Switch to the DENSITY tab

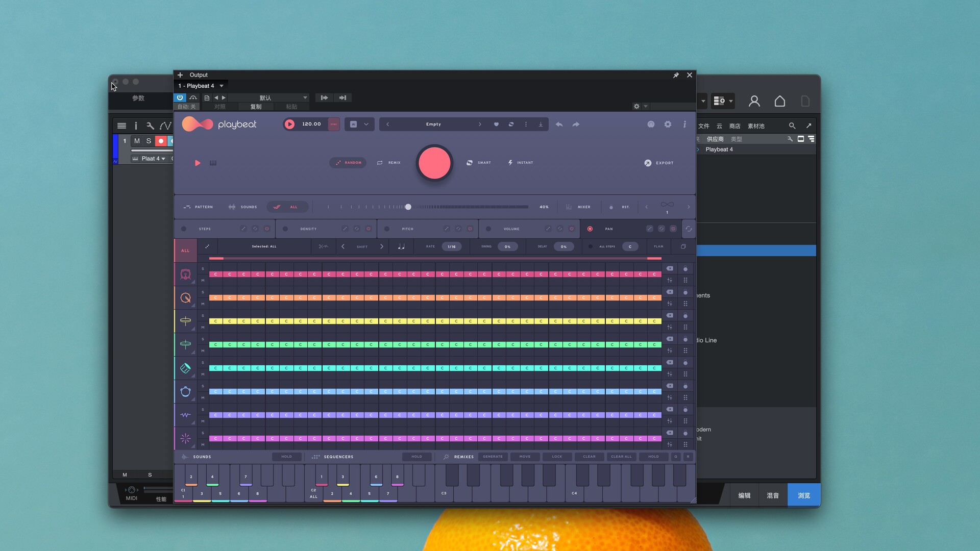coord(308,229)
